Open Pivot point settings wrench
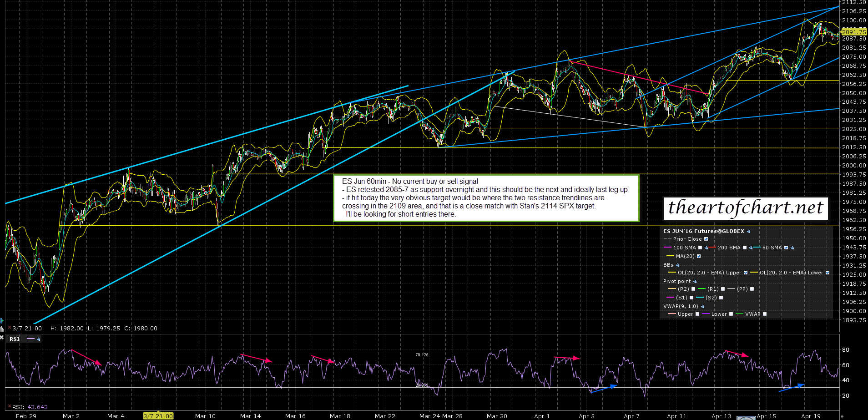Image resolution: width=868 pixels, height=420 pixels. click(695, 282)
